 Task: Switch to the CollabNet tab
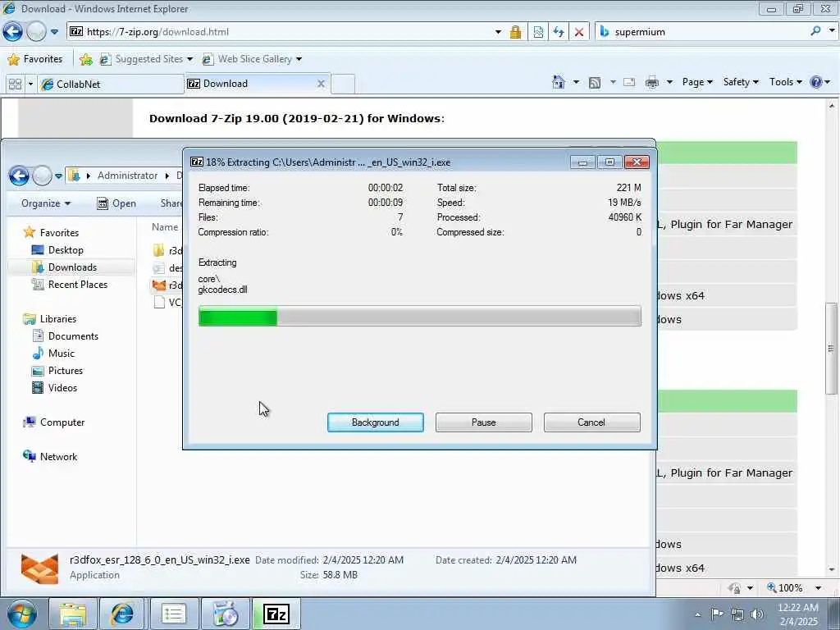111,84
